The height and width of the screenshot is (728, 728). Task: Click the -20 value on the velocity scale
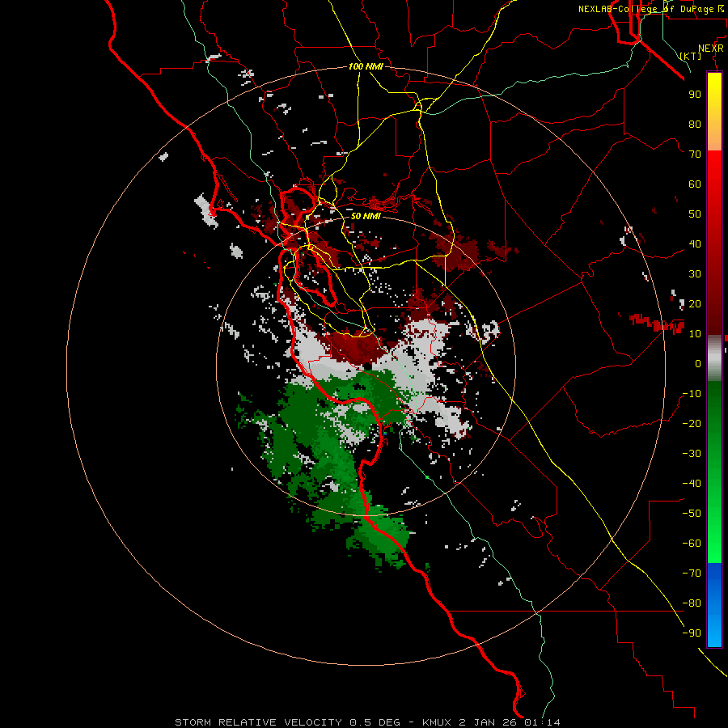coord(692,423)
